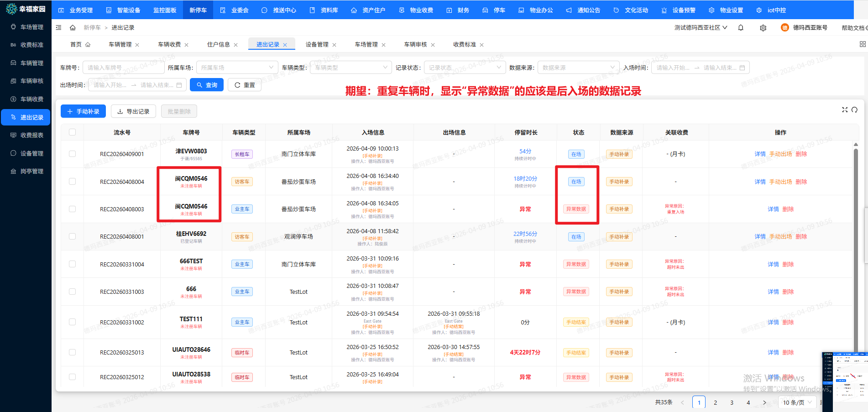This screenshot has width=868, height=412.
Task: Click the home icon in breadcrumb
Action: click(73, 28)
